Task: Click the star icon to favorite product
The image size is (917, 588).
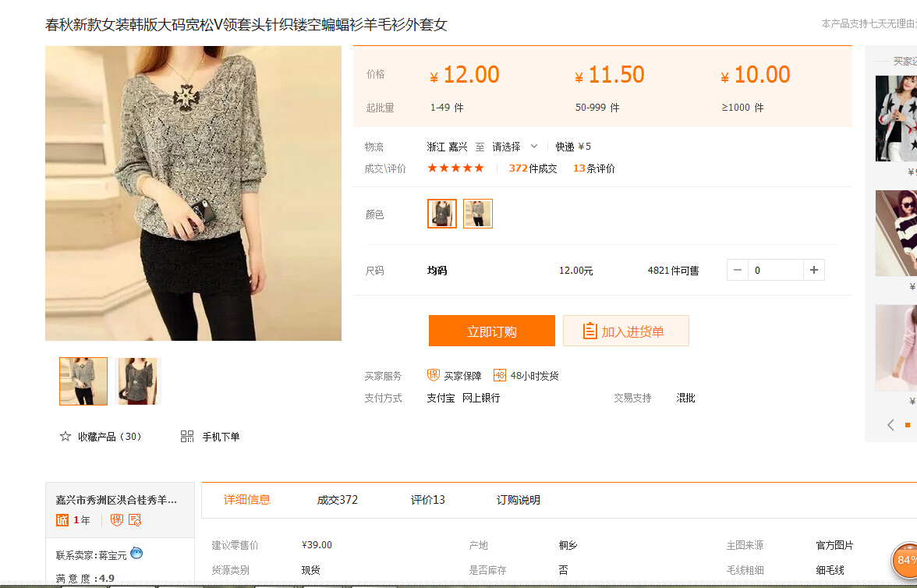Action: click(x=65, y=437)
